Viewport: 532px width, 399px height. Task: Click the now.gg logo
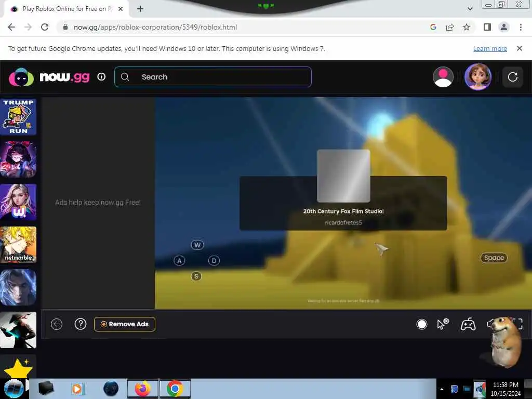tap(49, 77)
